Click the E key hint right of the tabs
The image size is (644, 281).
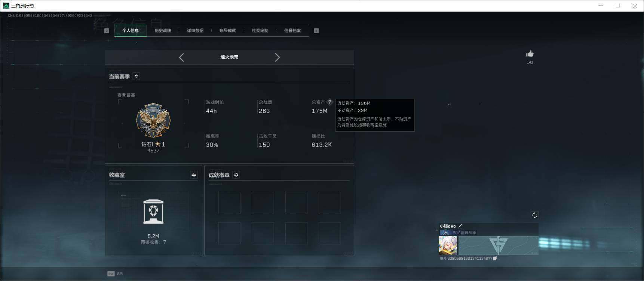(316, 31)
